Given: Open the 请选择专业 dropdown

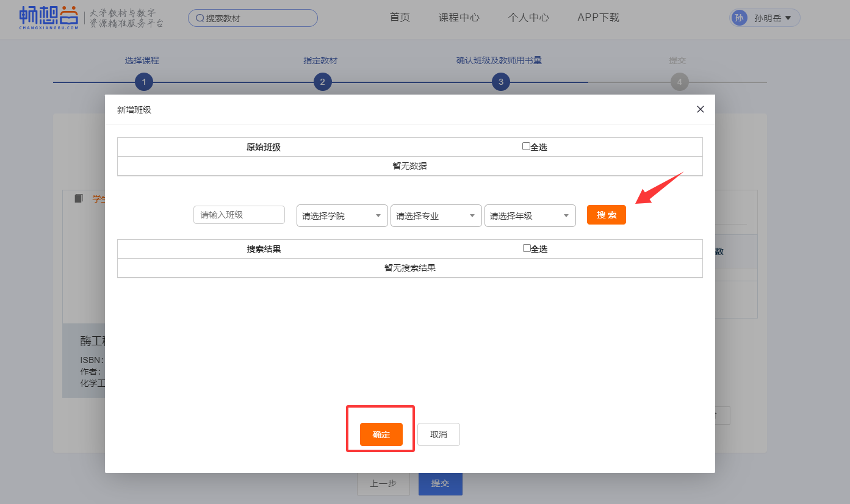Looking at the screenshot, I should (436, 216).
